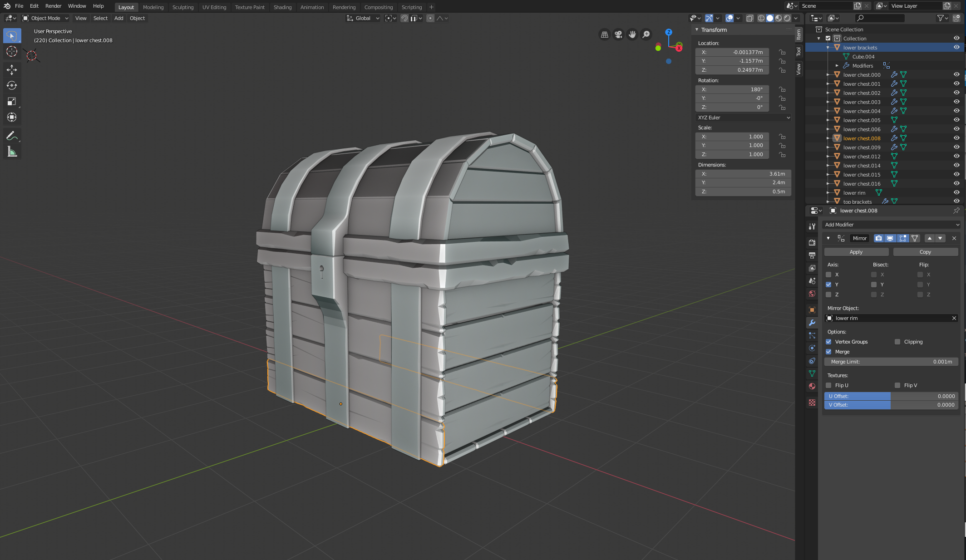Screen dimensions: 966x560
Task: Open the Material properties tab
Action: click(812, 386)
